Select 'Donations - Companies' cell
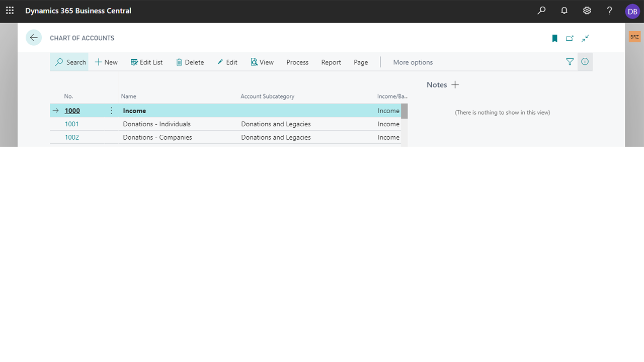Screen dimensions: 644x362 tap(157, 137)
